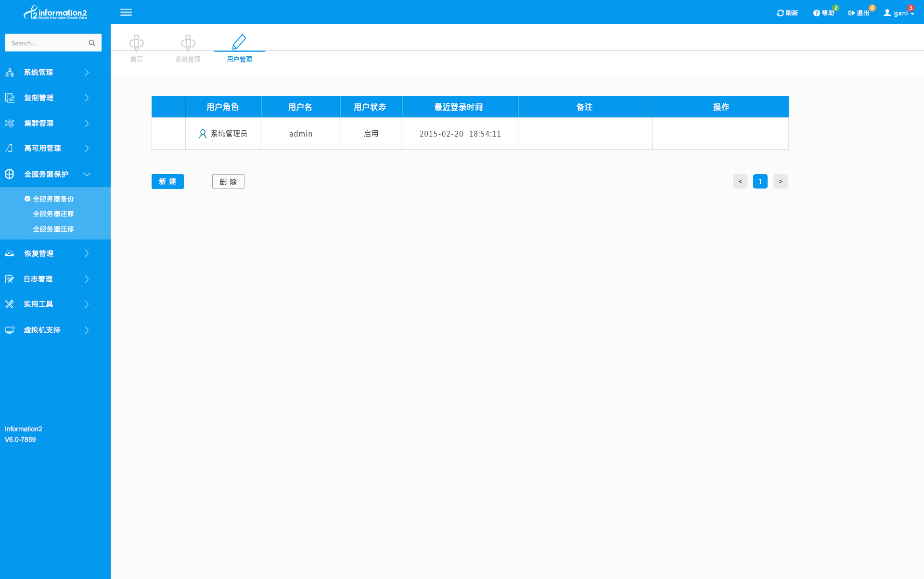Viewport: 924px width, 579px height.
Task: Click the Search input field
Action: 46,43
